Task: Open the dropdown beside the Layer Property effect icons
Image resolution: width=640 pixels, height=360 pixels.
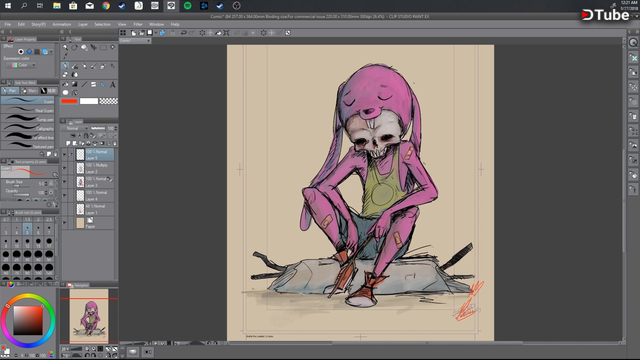Action: [51, 52]
